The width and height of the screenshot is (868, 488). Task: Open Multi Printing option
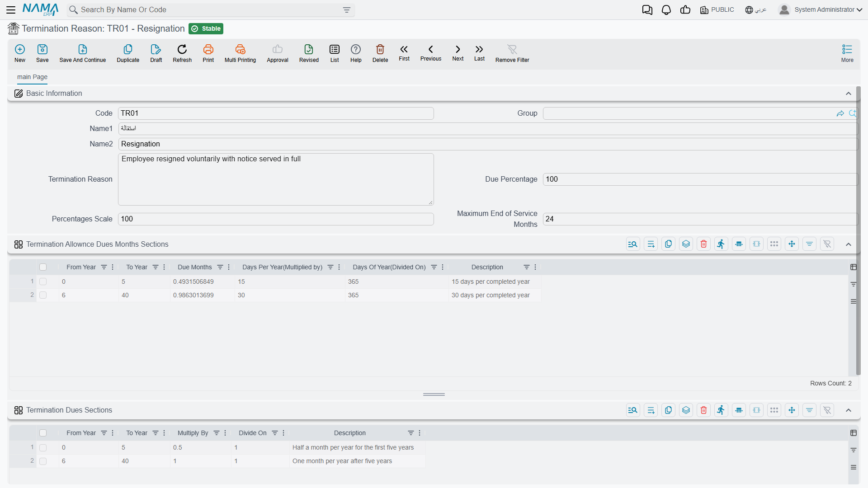coord(240,53)
